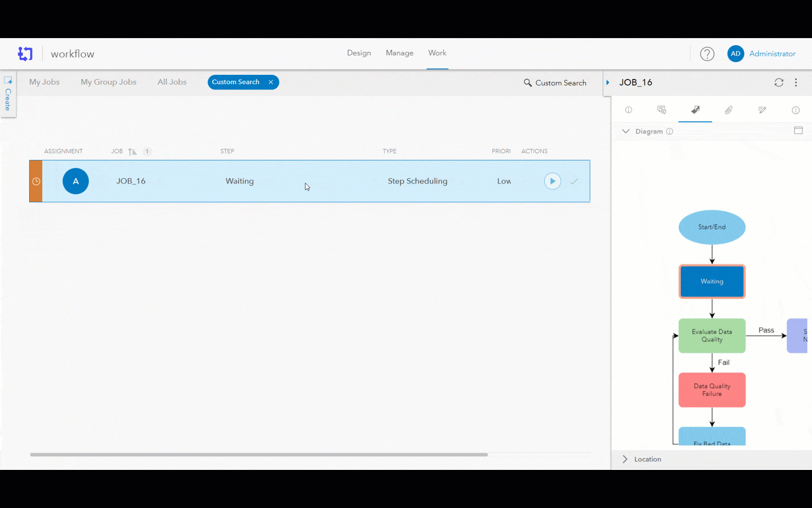The height and width of the screenshot is (508, 812).
Task: Open the job information panel icon
Action: click(x=629, y=110)
